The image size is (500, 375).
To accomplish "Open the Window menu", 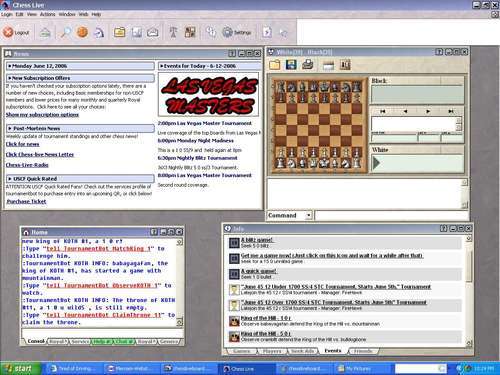I will point(67,14).
